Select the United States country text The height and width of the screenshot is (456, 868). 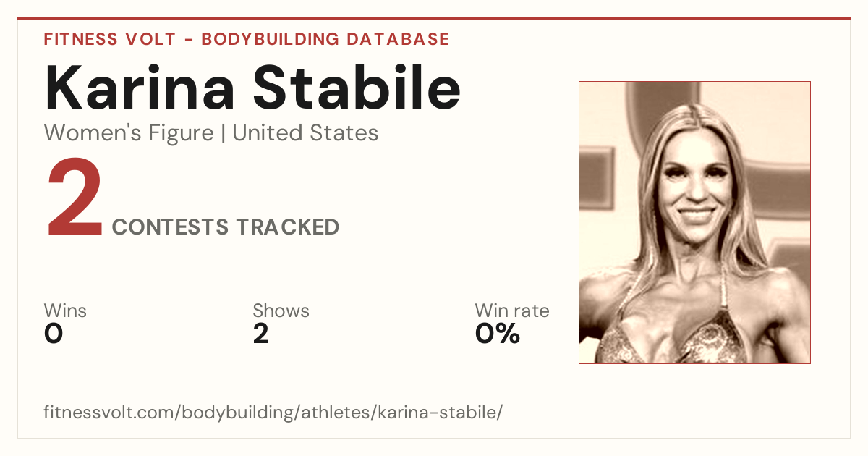[x=305, y=133]
